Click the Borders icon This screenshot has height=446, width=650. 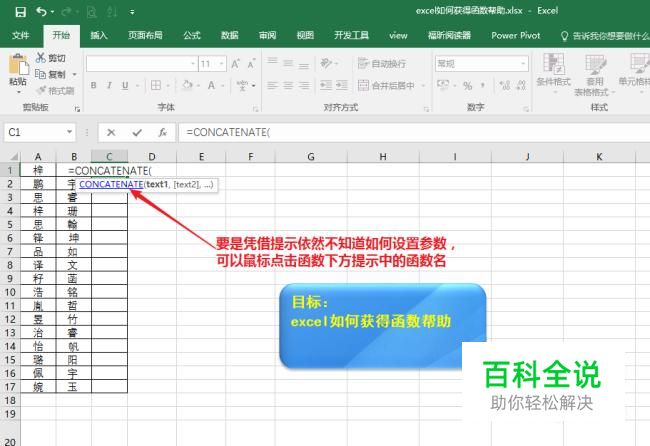point(156,85)
